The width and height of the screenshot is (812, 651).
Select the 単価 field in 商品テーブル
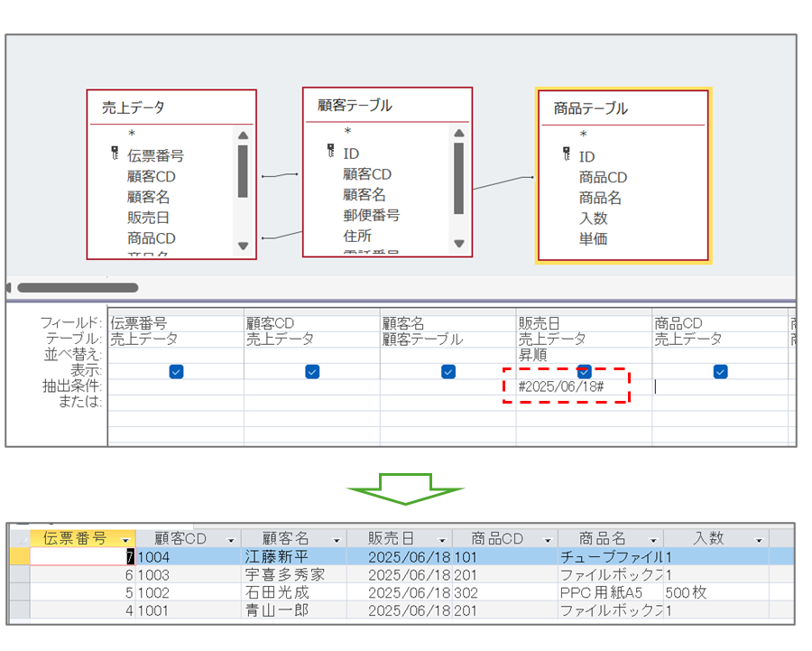[x=593, y=239]
